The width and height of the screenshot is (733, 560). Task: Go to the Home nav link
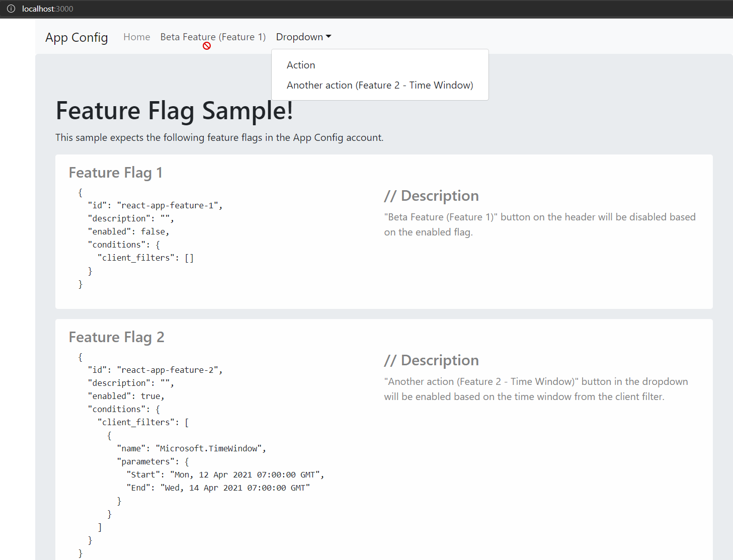pyautogui.click(x=137, y=37)
